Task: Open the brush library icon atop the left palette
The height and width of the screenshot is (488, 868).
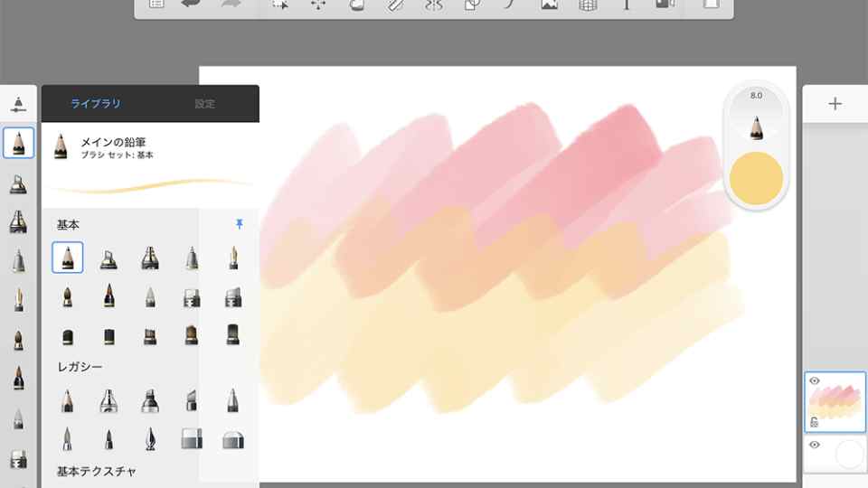Action: [18, 104]
